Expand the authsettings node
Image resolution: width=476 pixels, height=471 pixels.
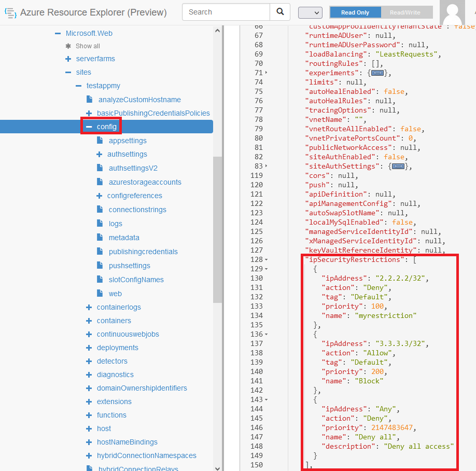(99, 154)
